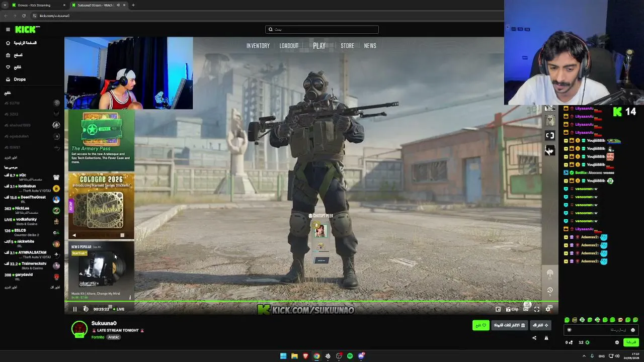This screenshot has width=644, height=362.
Task: Open xQc recommended channel
Action: 31,177
